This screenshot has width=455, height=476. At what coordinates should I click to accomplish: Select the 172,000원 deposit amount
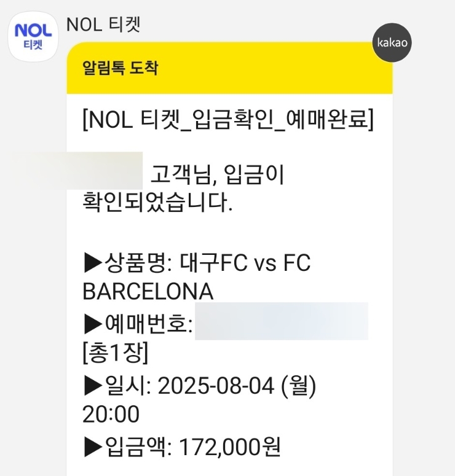tap(229, 448)
